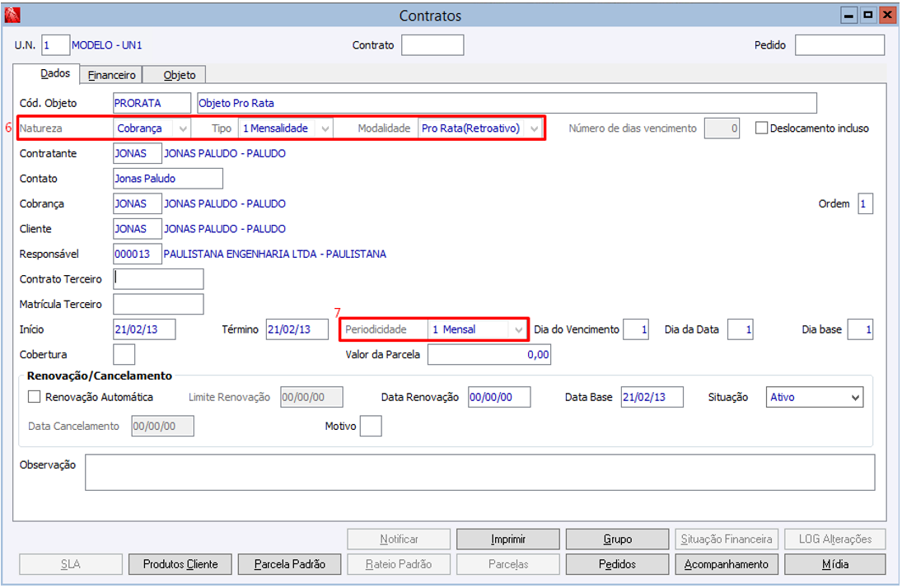Click the Data Cancelamento date field

163,427
